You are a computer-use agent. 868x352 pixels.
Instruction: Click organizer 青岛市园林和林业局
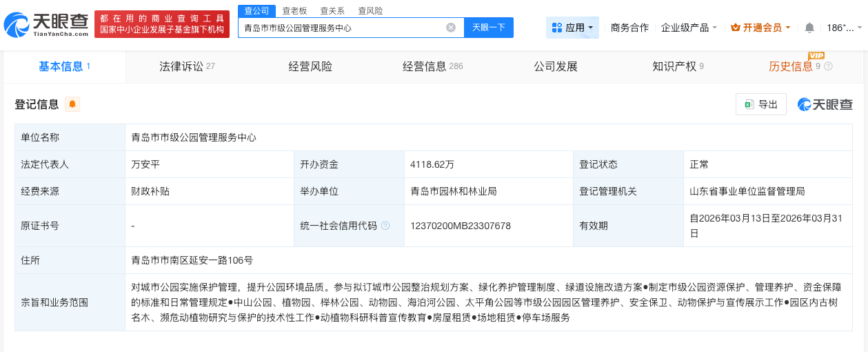454,191
